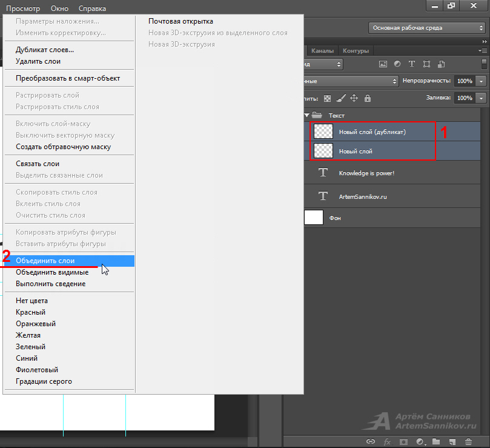The width and height of the screenshot is (490, 448).
Task: Set layer color label to Фиолетовый
Action: (x=69, y=370)
